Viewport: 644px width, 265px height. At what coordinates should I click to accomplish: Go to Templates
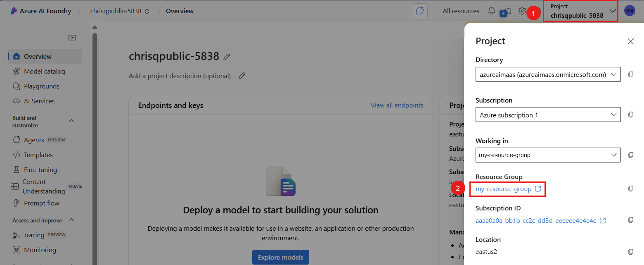pos(45,155)
